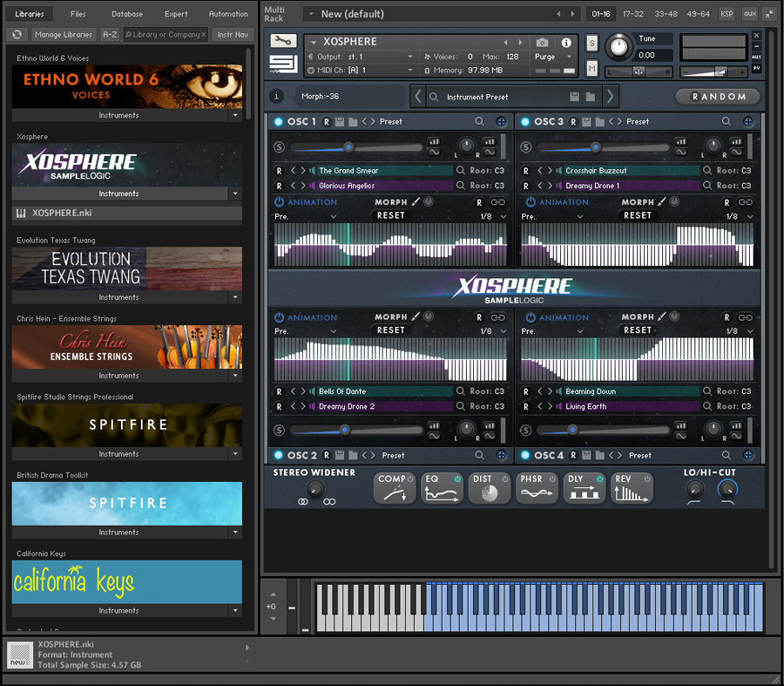Switch to the Automation tab

click(x=228, y=14)
